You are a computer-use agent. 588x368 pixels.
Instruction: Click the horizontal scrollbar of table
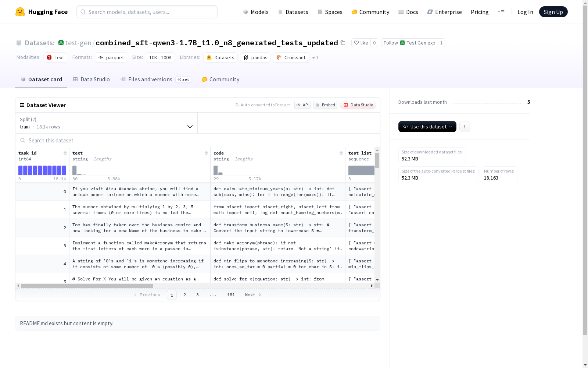[87, 286]
